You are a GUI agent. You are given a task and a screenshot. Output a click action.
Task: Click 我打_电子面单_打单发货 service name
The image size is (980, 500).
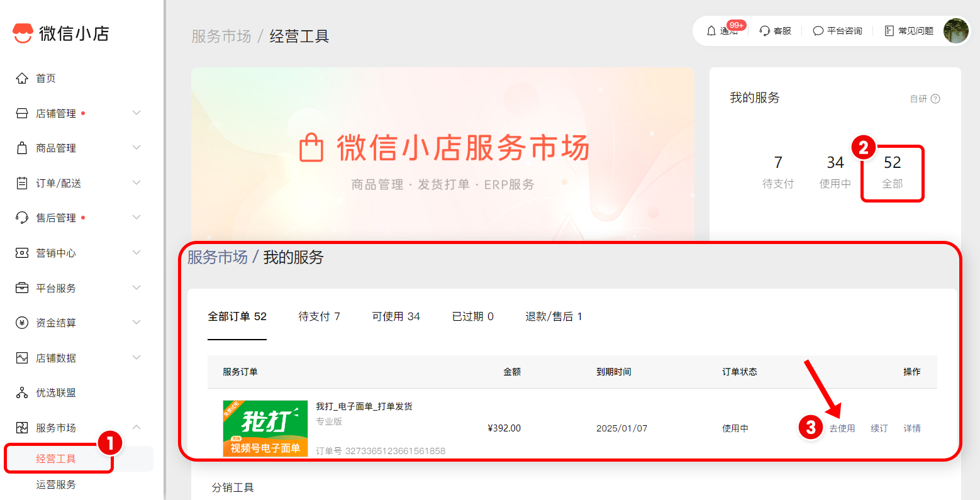[364, 406]
